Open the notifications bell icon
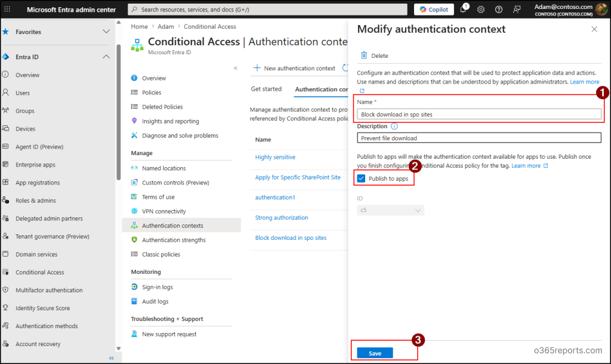Screen dimensions: 611x364 [463, 10]
